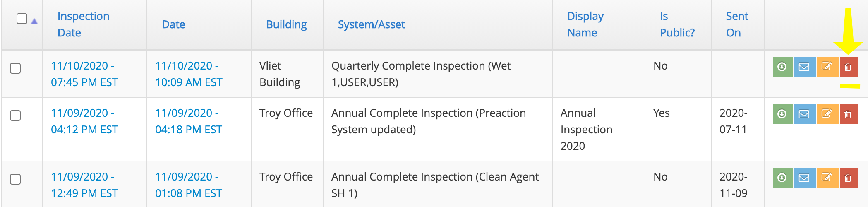This screenshot has width=868, height=207.
Task: Download the Preaction System annual inspection report
Action: pyautogui.click(x=782, y=114)
